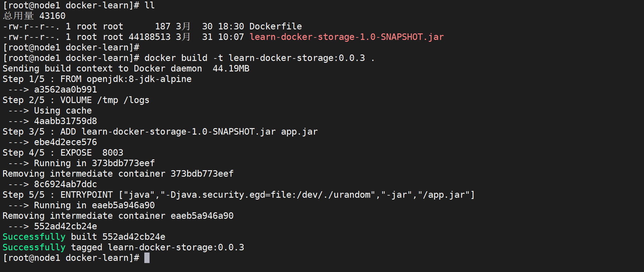Click the 'docker build' command text
The height and width of the screenshot is (272, 644).
click(x=176, y=58)
